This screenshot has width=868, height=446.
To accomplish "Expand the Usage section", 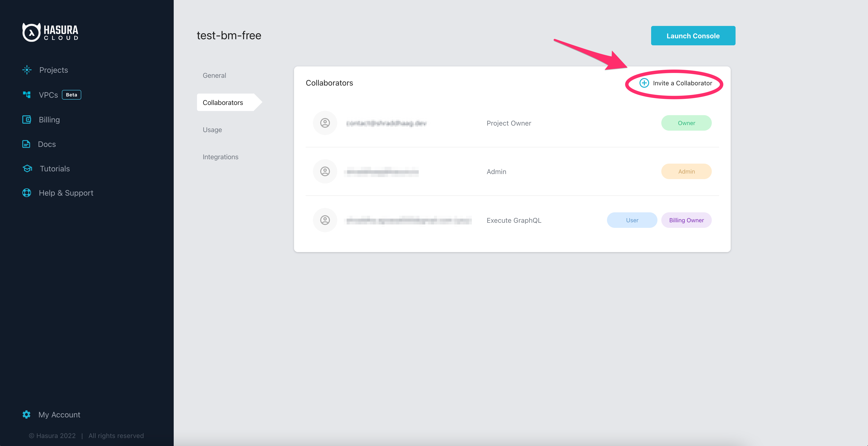I will [212, 130].
